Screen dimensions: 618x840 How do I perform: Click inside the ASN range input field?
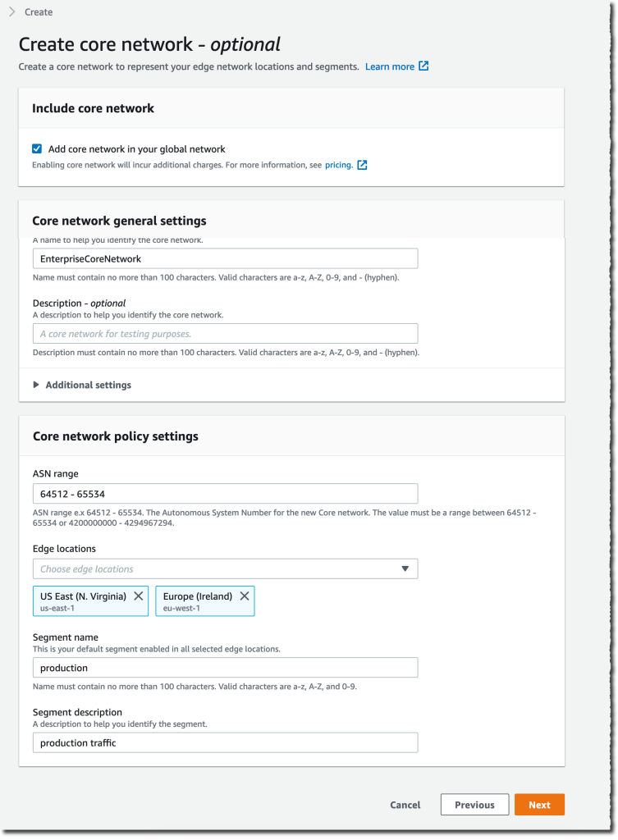tap(225, 493)
